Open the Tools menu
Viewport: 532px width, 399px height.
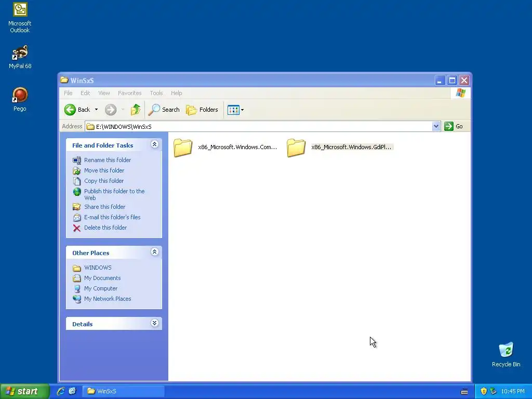point(156,93)
